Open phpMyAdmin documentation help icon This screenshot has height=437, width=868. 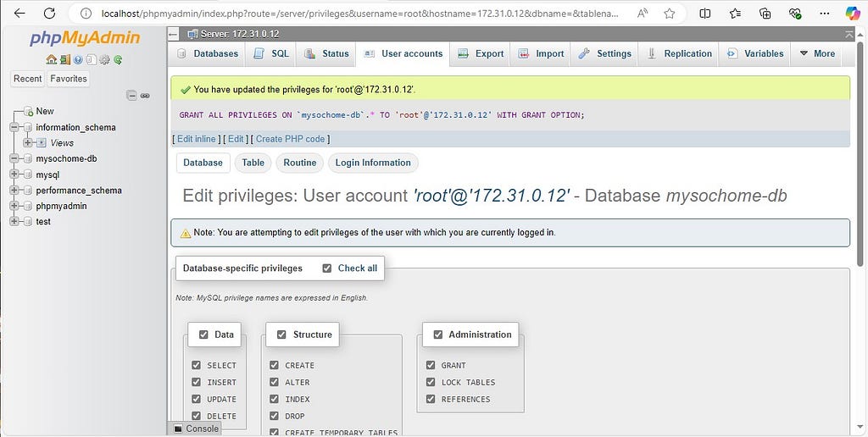click(x=78, y=60)
